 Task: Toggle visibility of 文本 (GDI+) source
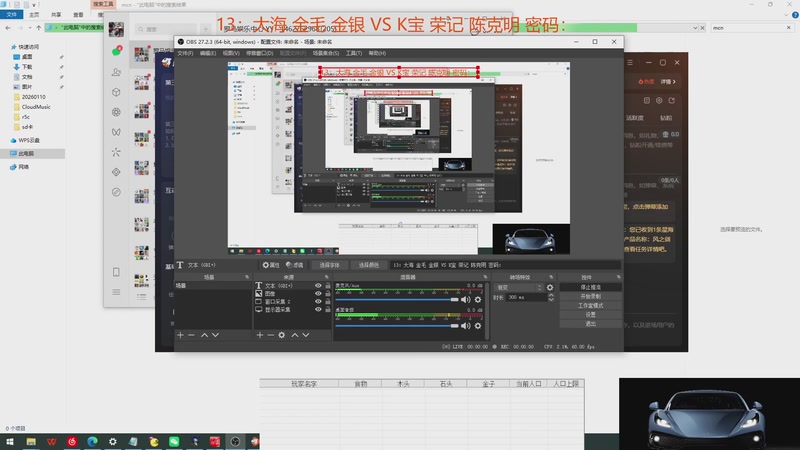318,286
